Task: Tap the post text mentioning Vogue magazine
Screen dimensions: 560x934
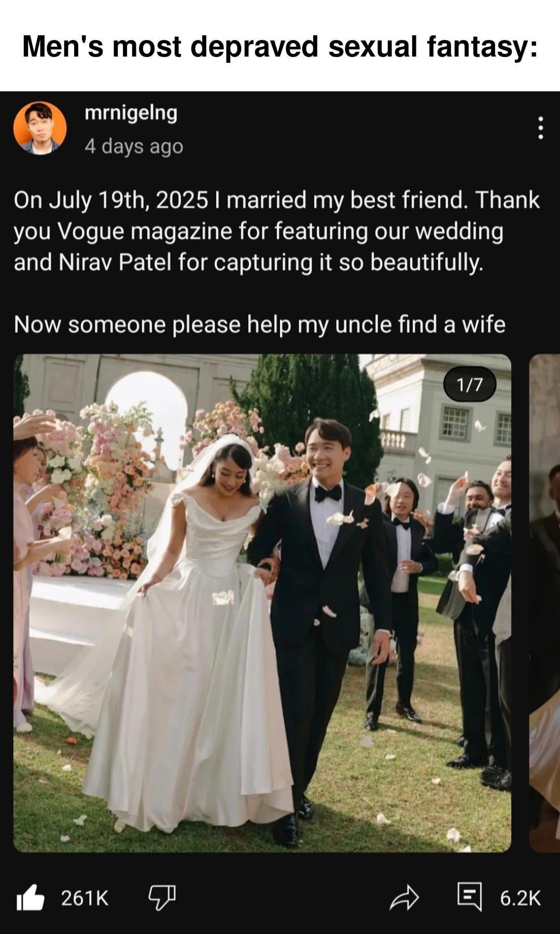Action: [x=277, y=231]
